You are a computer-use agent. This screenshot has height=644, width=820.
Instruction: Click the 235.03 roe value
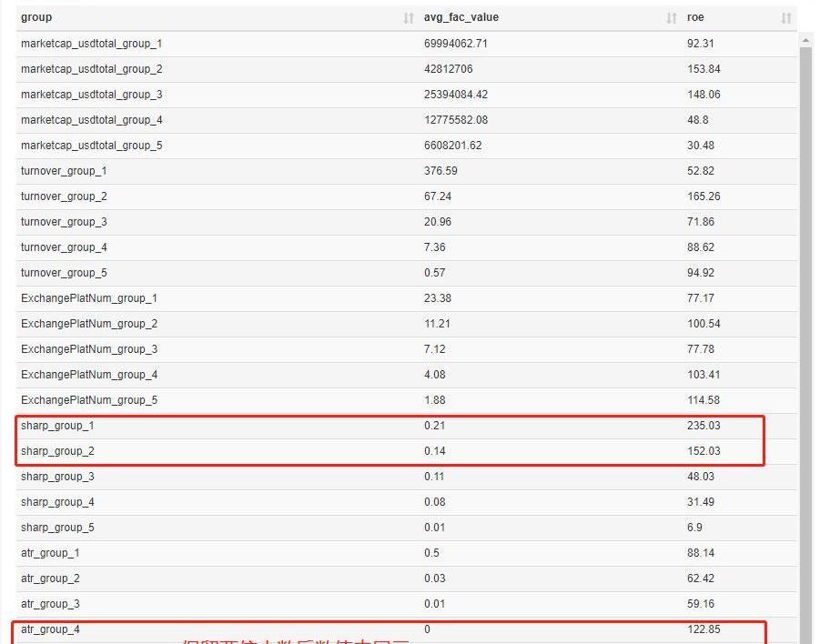click(703, 426)
